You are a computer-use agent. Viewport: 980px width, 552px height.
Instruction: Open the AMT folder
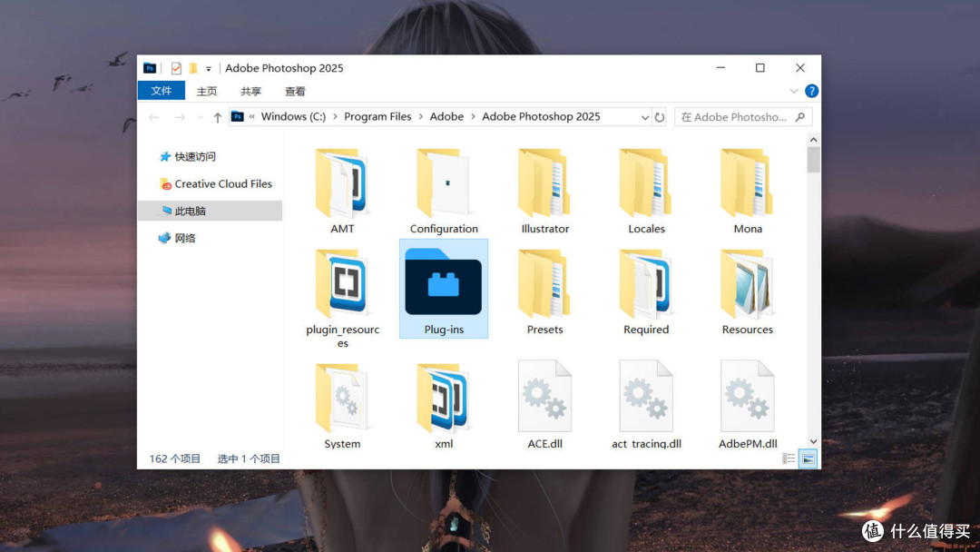click(x=342, y=192)
